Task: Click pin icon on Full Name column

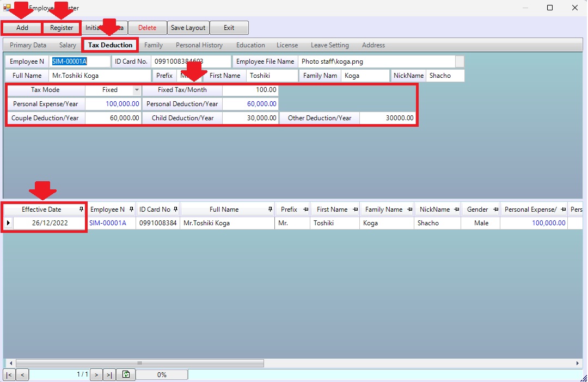Action: [x=270, y=210]
